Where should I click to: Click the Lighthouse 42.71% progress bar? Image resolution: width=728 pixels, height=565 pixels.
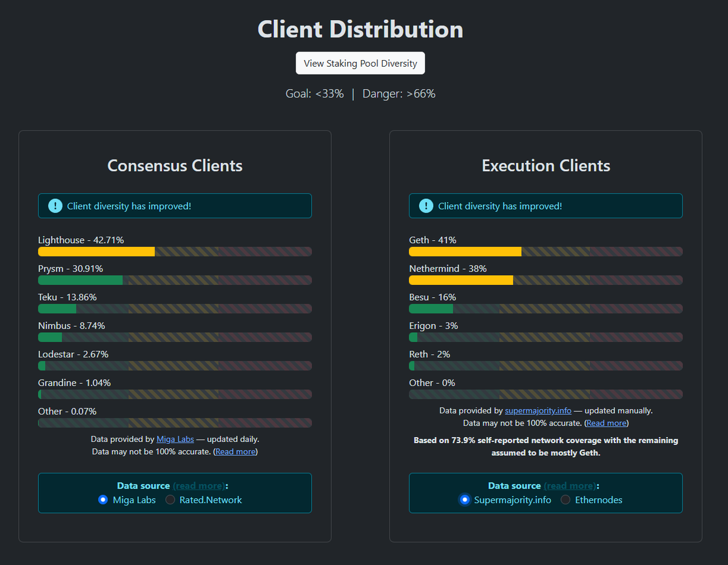click(175, 252)
